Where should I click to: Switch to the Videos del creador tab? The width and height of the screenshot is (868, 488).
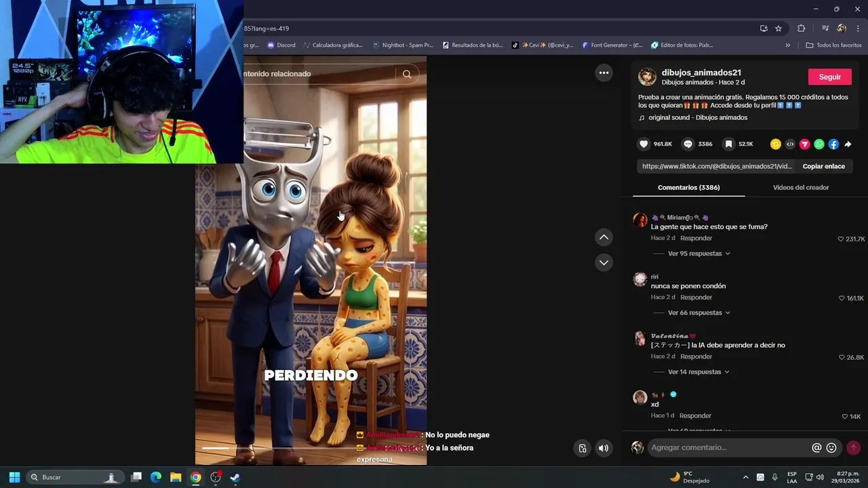[x=801, y=188]
